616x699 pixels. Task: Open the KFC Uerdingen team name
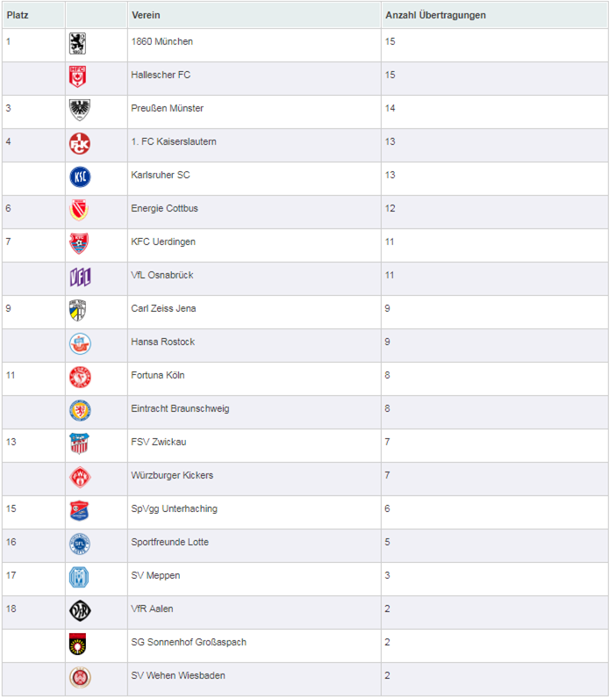(163, 241)
